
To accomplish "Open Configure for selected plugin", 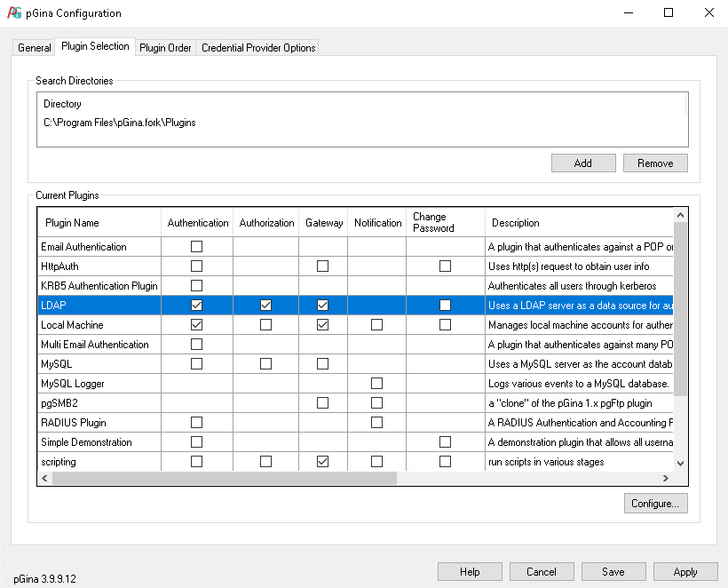I will [655, 504].
